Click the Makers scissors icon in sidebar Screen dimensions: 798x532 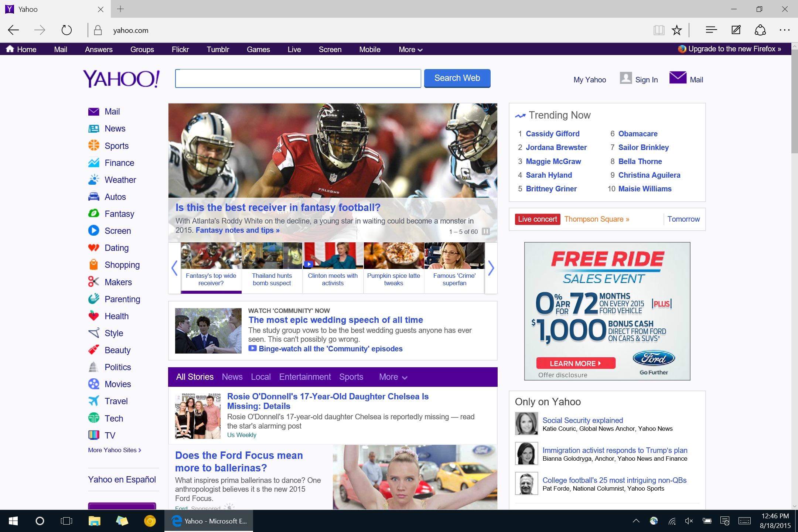point(94,282)
